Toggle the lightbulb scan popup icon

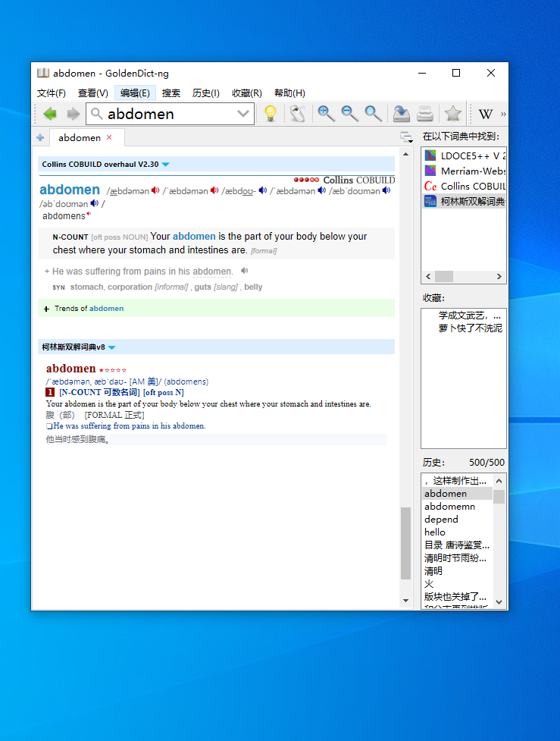[x=271, y=114]
